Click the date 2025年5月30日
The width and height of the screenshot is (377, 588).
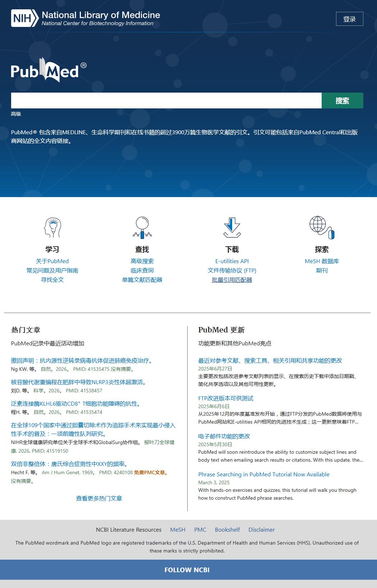pos(215,444)
